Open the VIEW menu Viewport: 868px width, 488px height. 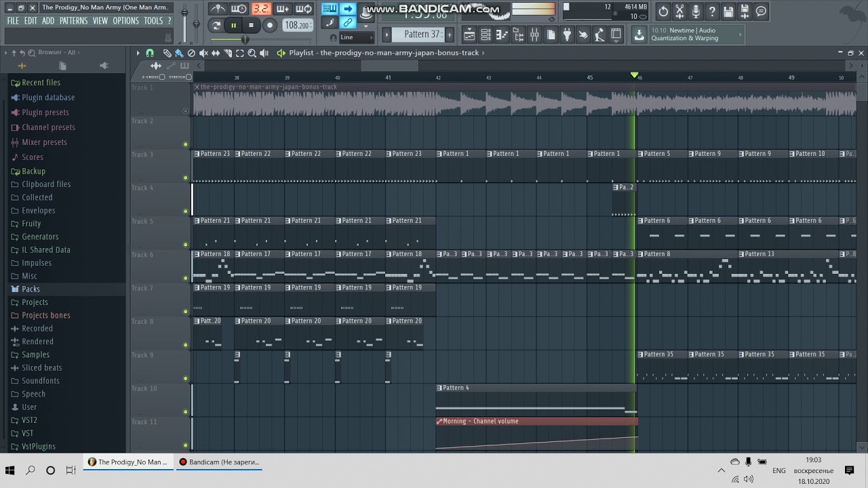pyautogui.click(x=100, y=21)
